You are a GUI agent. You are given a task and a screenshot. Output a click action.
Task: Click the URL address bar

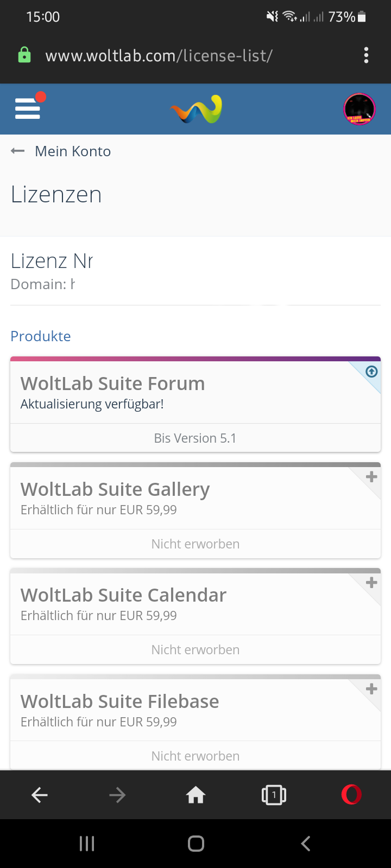[x=159, y=55]
